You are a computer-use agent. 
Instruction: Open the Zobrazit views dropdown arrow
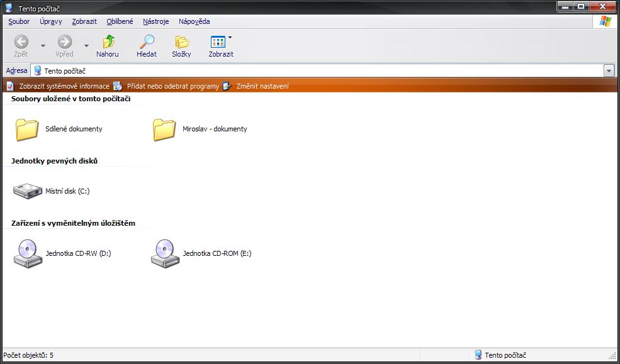pos(230,38)
